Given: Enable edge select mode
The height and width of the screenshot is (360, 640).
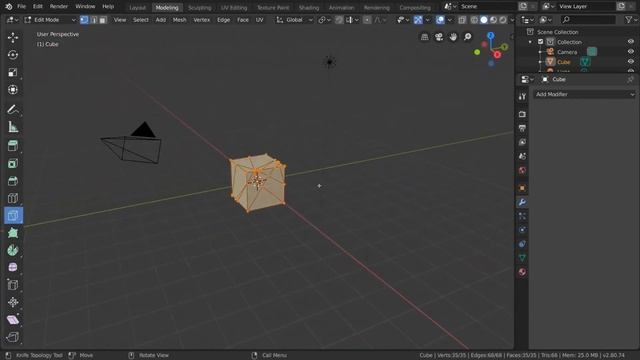Looking at the screenshot, I should (93, 20).
